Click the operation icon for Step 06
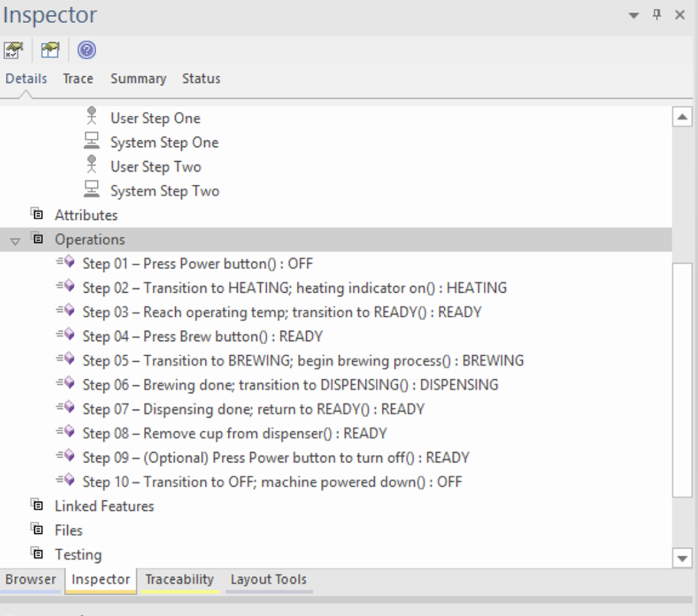This screenshot has height=616, width=698. 65,382
